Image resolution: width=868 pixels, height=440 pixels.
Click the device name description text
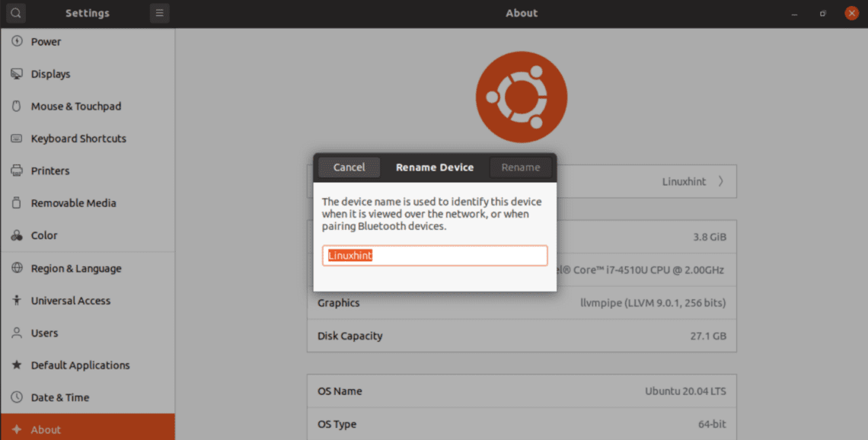(x=432, y=214)
